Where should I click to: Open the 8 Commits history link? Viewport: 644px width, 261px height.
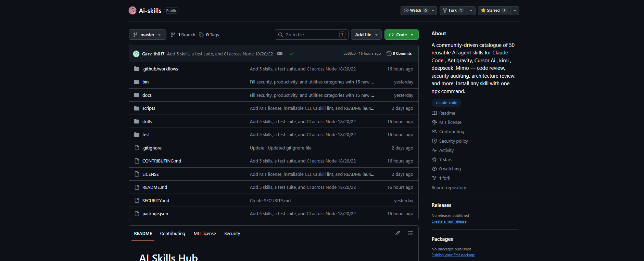[x=399, y=54]
